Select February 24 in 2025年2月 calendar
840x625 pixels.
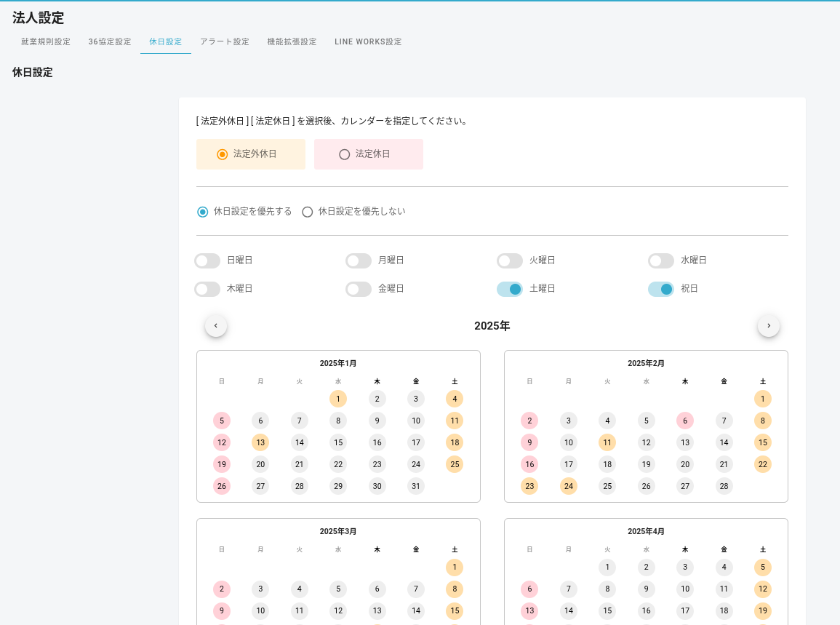click(569, 486)
